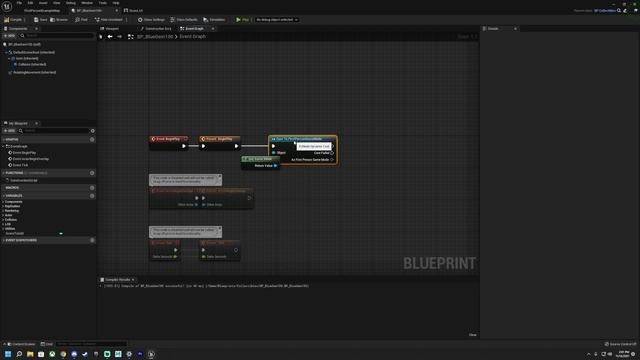Viewport: 640px width, 360px height.
Task: Toggle visibility eye for ScoreToAdd variable
Action: point(61,233)
